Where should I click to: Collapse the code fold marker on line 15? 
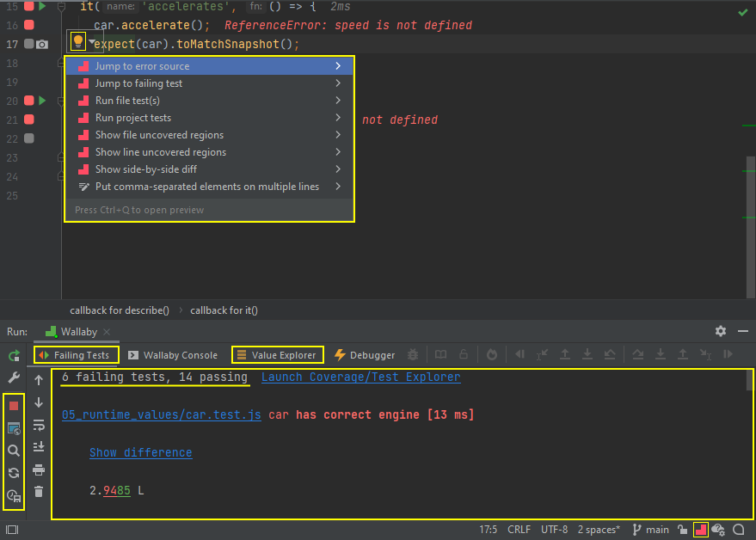coord(61,6)
